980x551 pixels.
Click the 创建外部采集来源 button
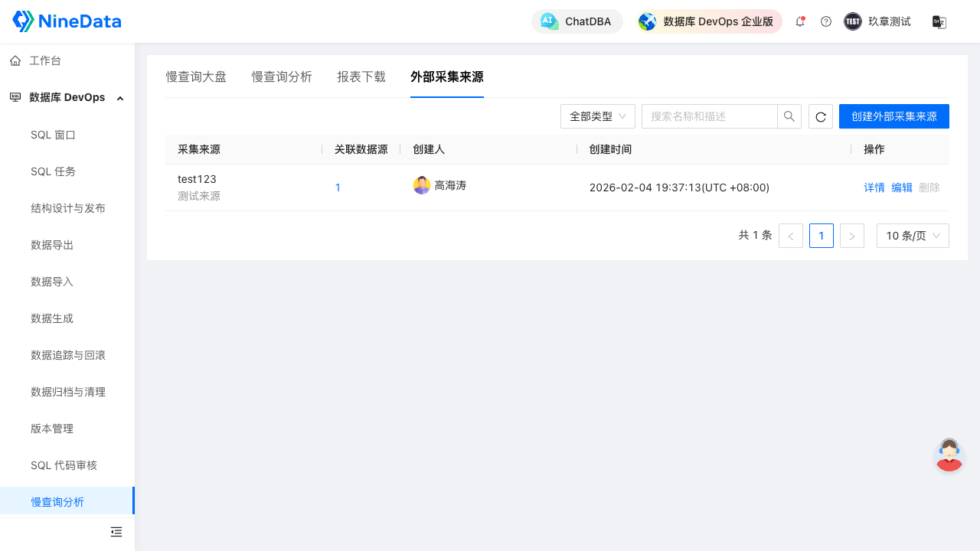tap(893, 116)
